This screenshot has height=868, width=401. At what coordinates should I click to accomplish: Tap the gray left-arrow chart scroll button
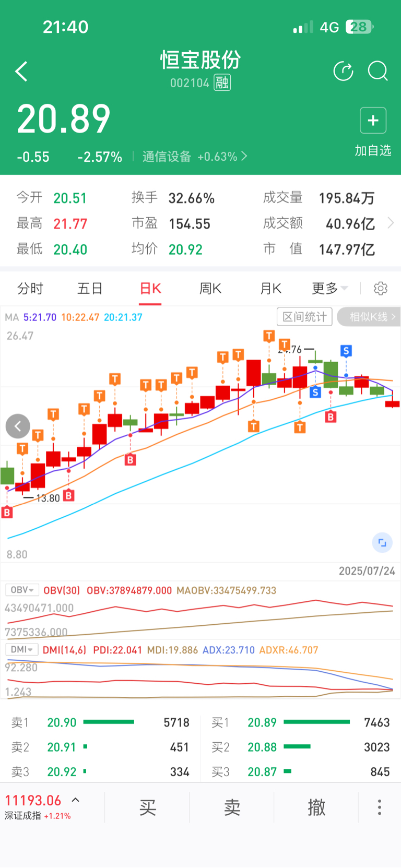pyautogui.click(x=18, y=426)
